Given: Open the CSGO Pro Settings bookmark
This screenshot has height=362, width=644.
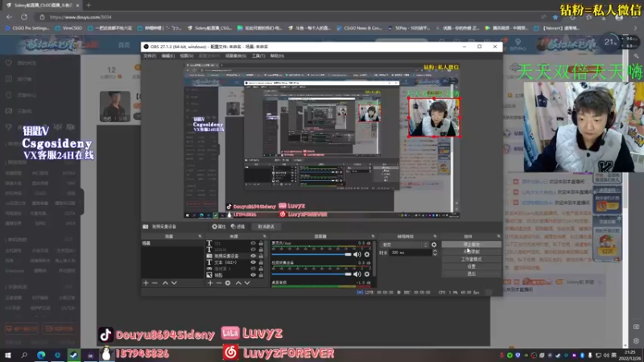Looking at the screenshot, I should tap(27, 28).
